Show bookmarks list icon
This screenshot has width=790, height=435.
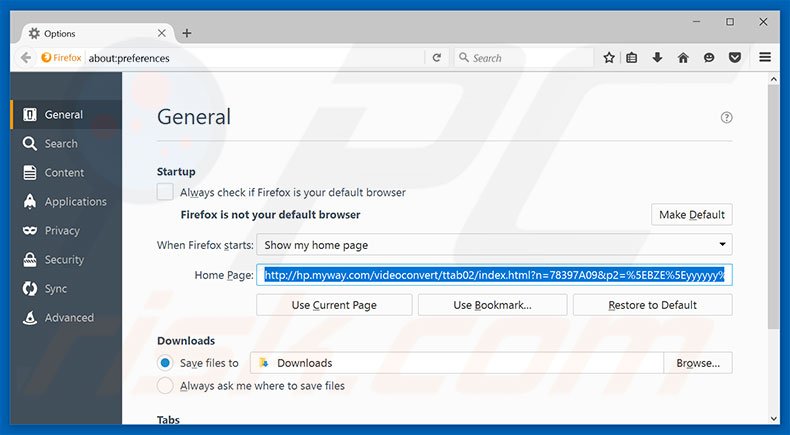[632, 58]
